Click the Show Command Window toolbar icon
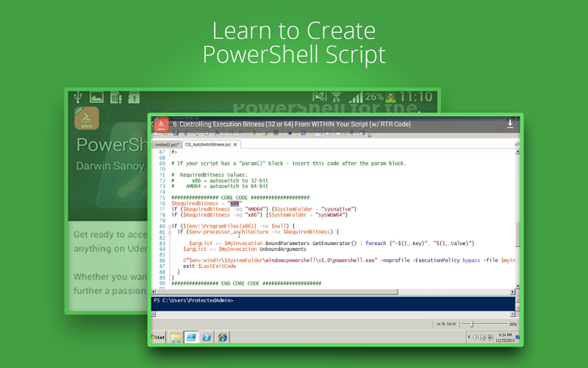588x368 pixels. 352,132
